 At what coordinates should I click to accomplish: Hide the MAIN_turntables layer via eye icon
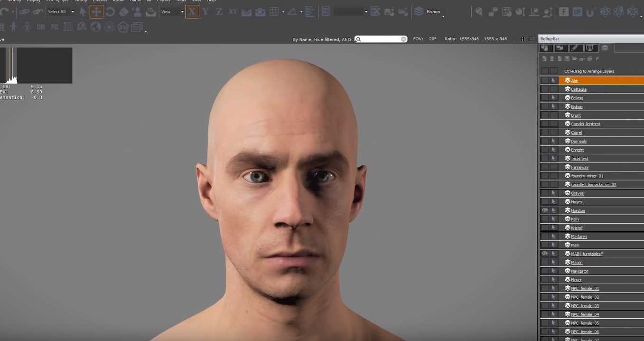545,253
